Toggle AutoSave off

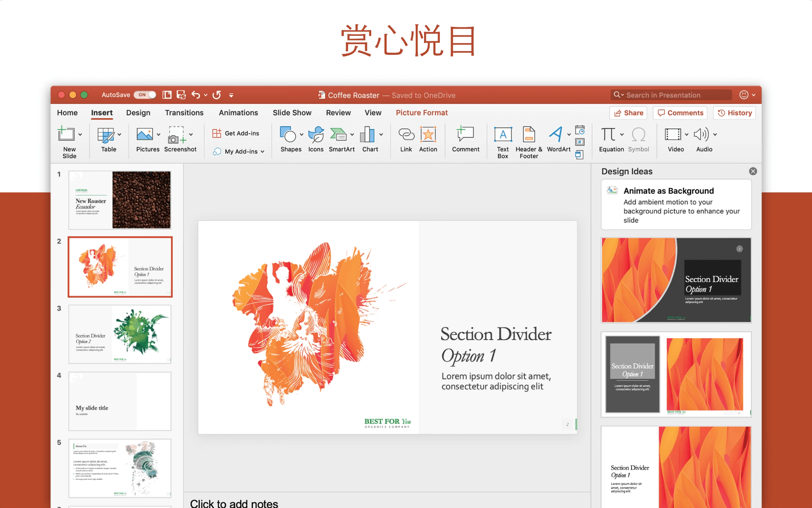[144, 95]
